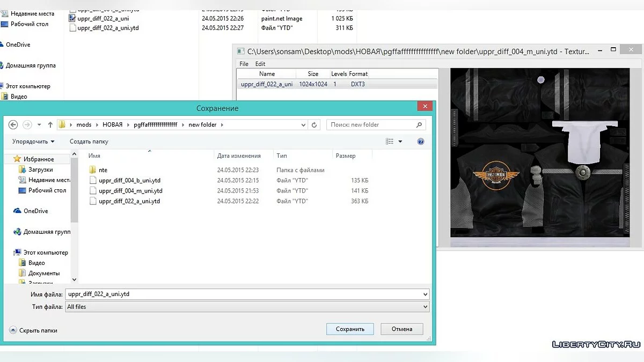Open the nte folder
The width and height of the screenshot is (644, 362).
103,170
